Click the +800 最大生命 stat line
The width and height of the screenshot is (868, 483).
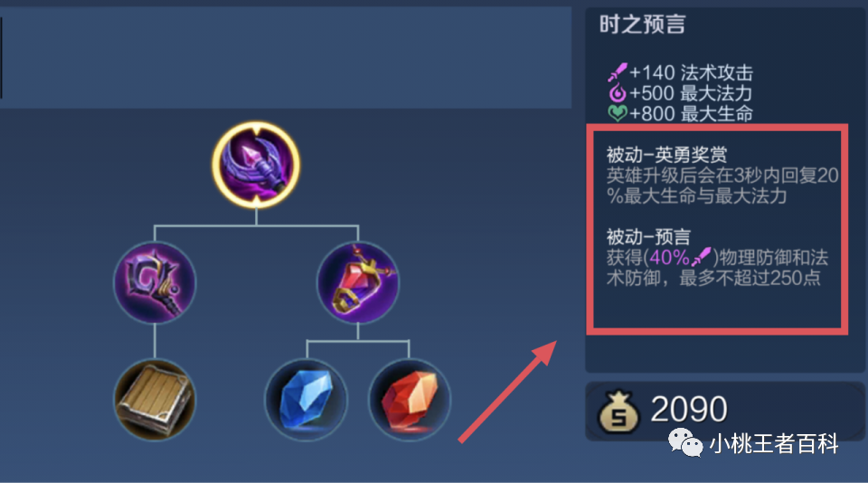coord(680,114)
